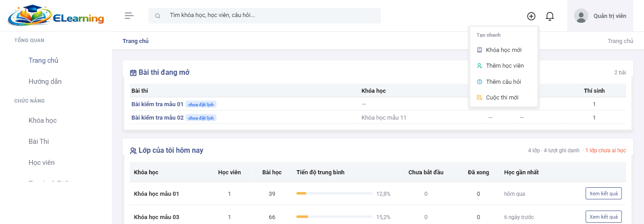
Task: Open the notifications bell
Action: point(550,16)
